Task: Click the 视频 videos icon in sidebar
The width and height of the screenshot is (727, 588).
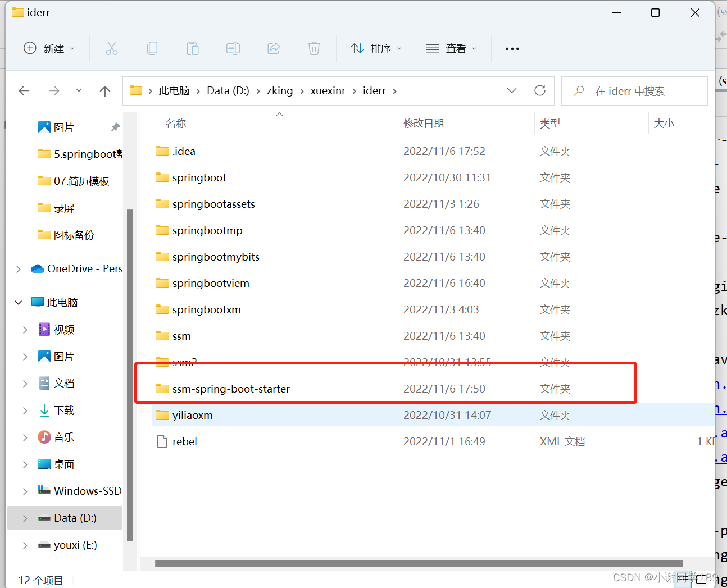Action: [44, 330]
